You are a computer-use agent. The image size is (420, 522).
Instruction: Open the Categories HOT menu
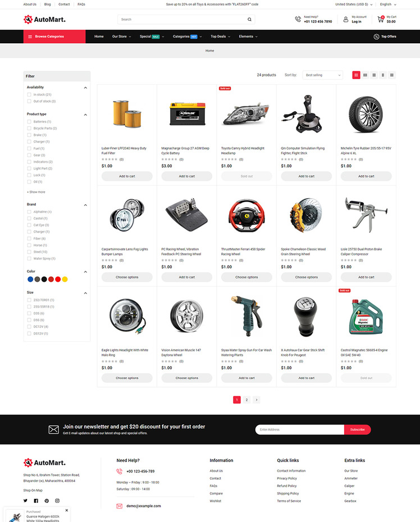[187, 36]
